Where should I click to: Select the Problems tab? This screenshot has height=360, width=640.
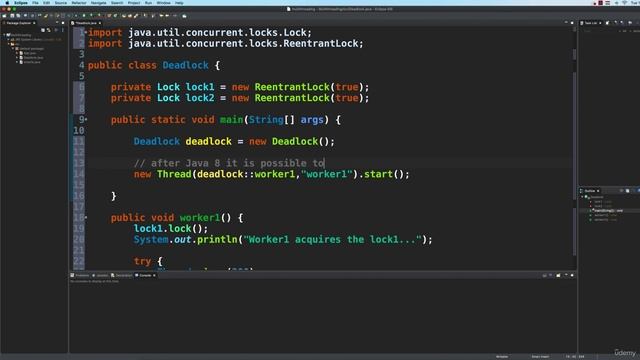point(80,275)
